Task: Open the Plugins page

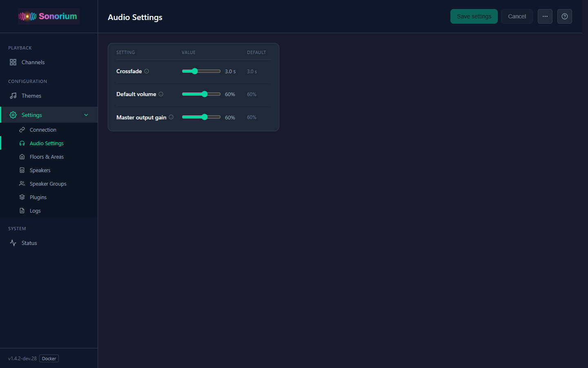Action: point(49,197)
